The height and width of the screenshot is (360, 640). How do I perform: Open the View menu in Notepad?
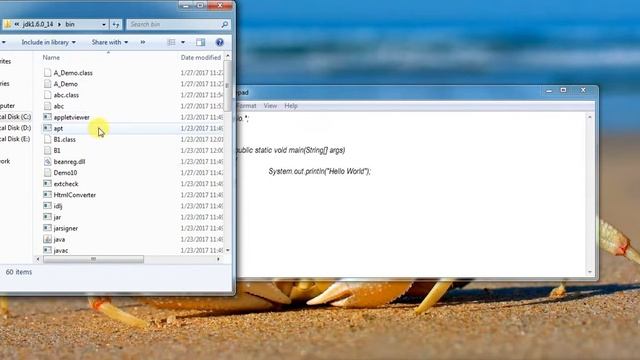(270, 106)
